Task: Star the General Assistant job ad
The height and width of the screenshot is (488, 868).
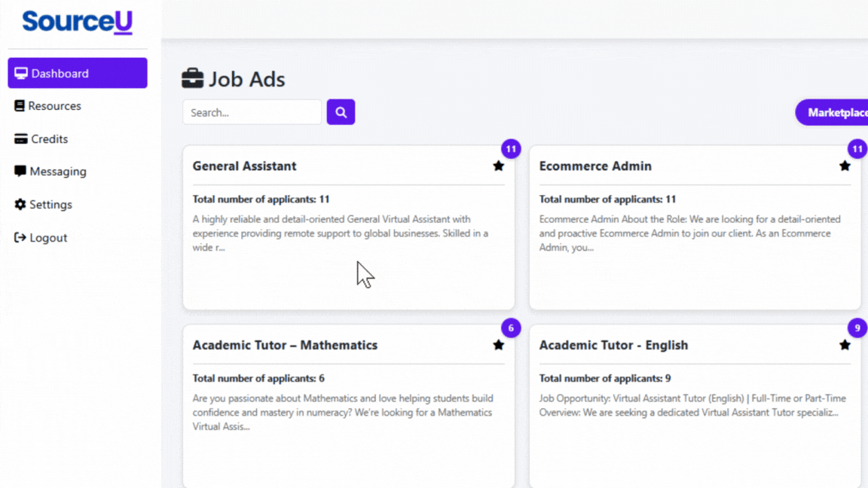Action: (498, 166)
